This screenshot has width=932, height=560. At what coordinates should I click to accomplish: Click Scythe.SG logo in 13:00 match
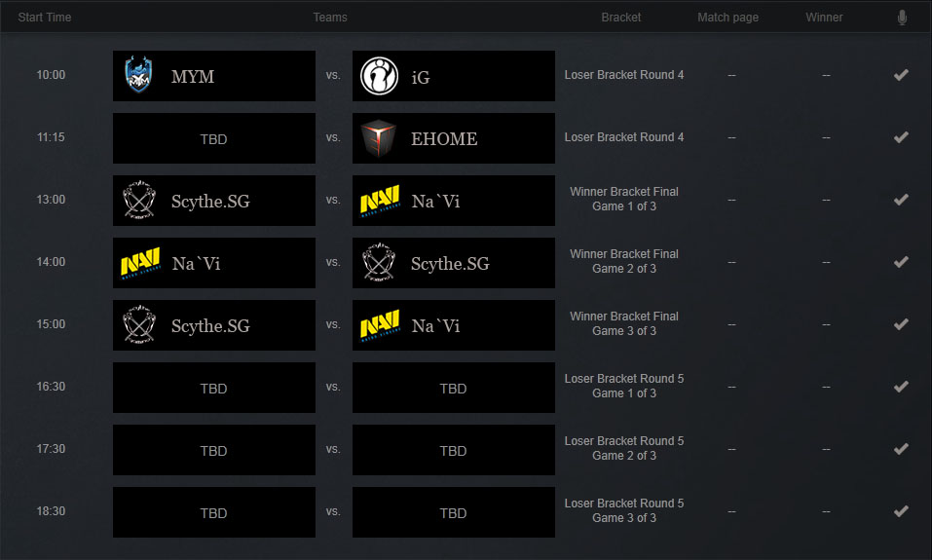[139, 201]
